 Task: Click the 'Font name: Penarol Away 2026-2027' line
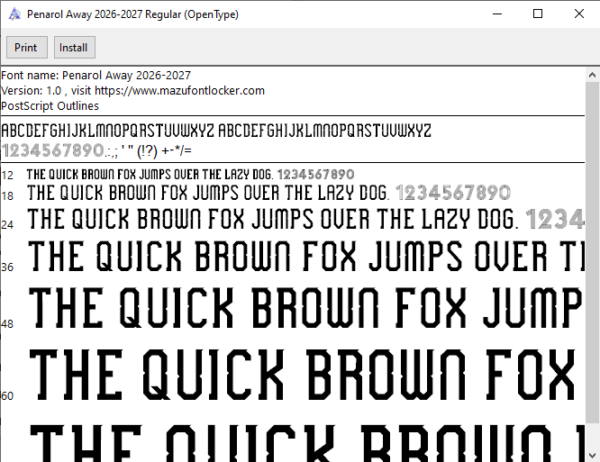(96, 75)
